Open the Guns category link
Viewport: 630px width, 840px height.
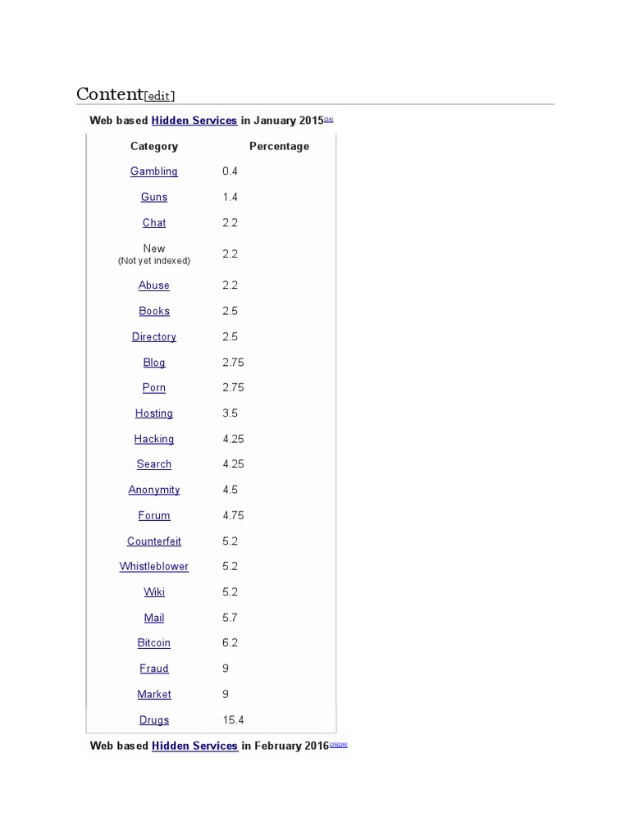click(154, 197)
